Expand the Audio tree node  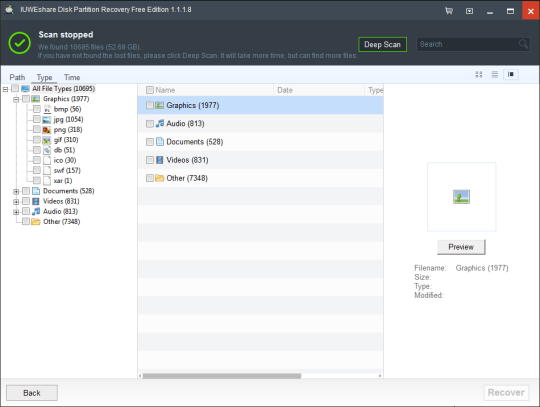point(16,212)
